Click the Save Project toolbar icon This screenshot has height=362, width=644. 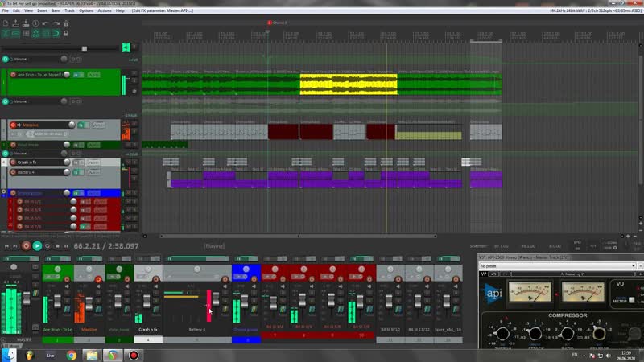[x=26, y=24]
